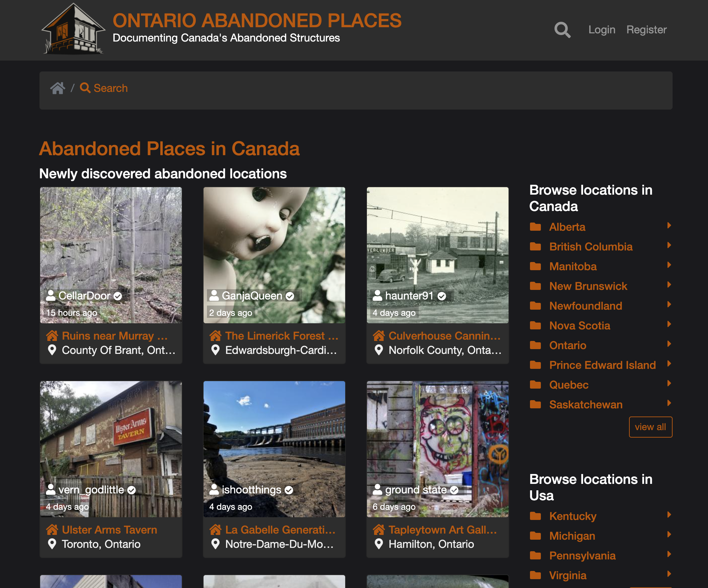
Task: Click the view all button
Action: pyautogui.click(x=650, y=427)
